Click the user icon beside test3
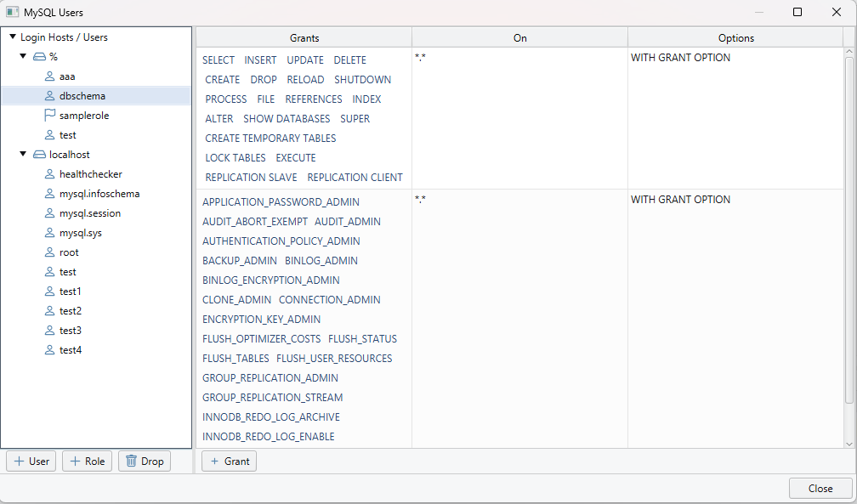The width and height of the screenshot is (857, 504). pos(49,331)
